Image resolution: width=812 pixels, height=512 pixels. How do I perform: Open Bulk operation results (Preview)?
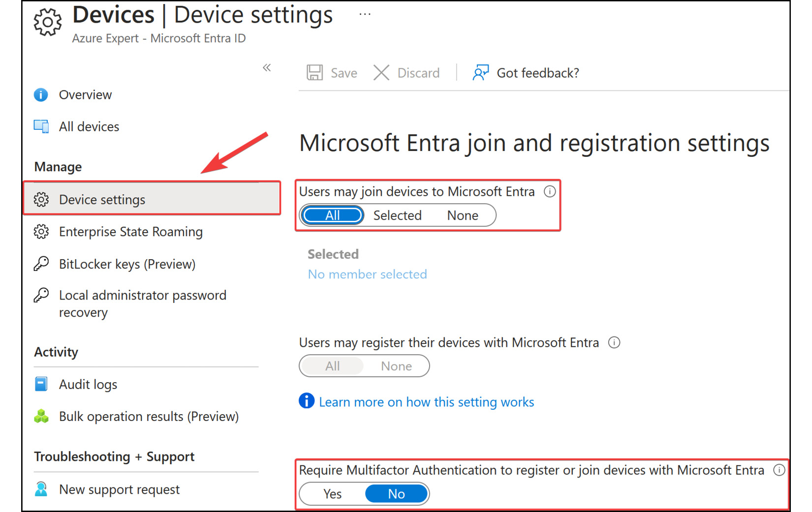pyautogui.click(x=149, y=416)
